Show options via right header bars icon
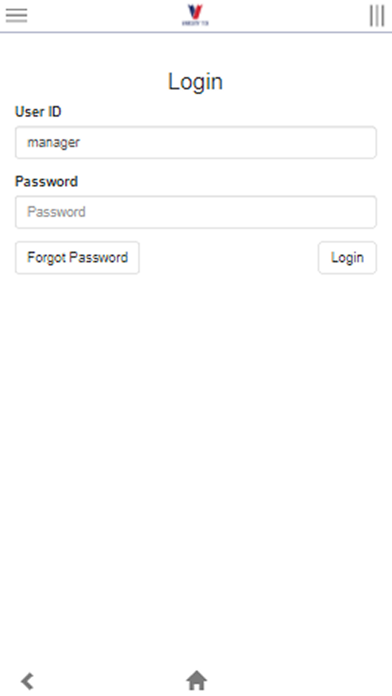This screenshot has width=392, height=696. 376,16
